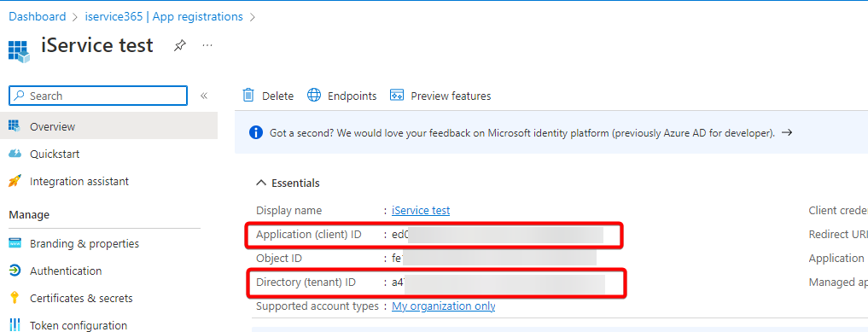Collapse the Essentials section
Screen dimensions: 868x332
[288, 183]
